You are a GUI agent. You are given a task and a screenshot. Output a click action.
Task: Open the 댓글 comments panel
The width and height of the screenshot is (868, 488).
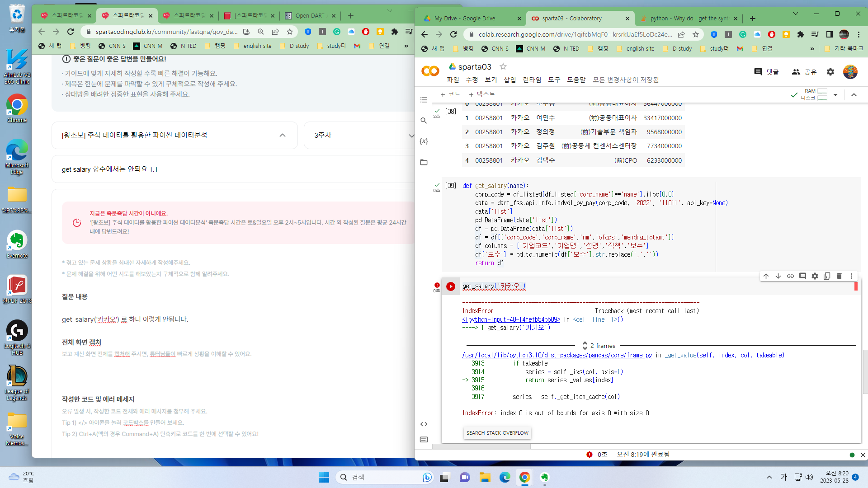pyautogui.click(x=766, y=72)
